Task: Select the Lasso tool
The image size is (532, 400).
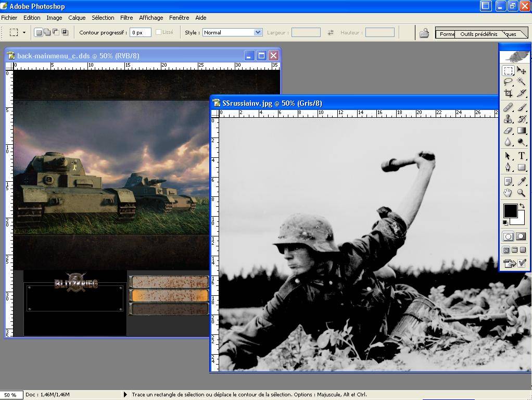Action: coord(508,82)
